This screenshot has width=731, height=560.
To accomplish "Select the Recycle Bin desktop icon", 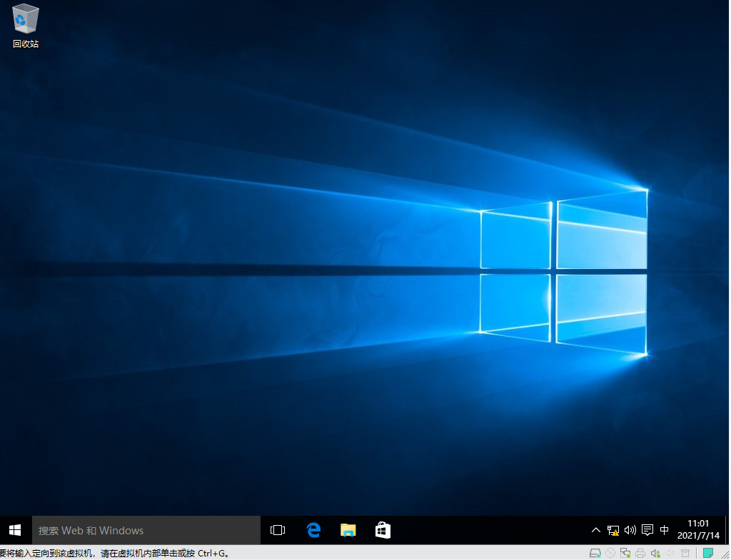I will point(26,26).
